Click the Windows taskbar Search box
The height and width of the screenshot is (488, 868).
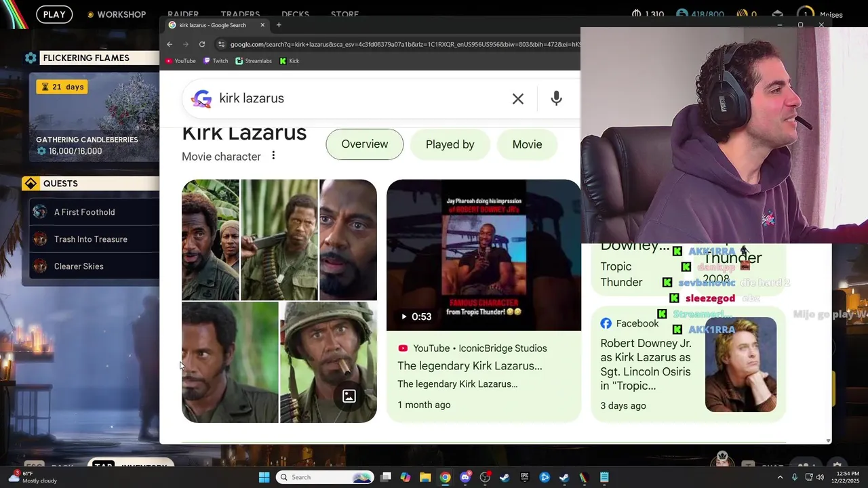325,477
